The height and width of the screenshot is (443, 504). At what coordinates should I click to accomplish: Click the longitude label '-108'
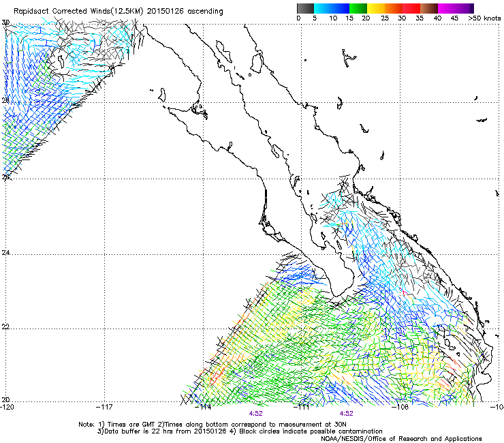(400, 407)
